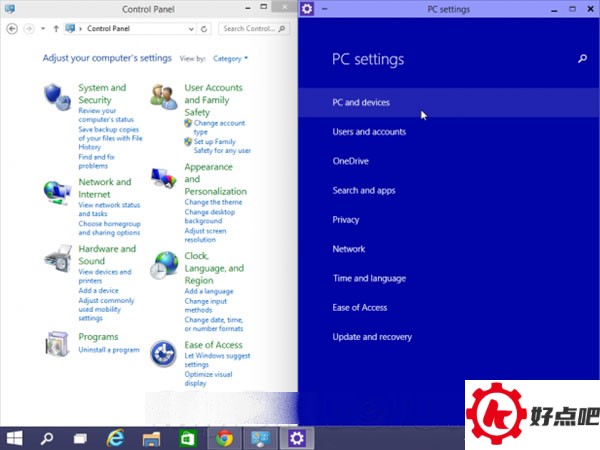The width and height of the screenshot is (600, 450).
Task: Click the search magnifier in PC settings
Action: pyautogui.click(x=583, y=60)
